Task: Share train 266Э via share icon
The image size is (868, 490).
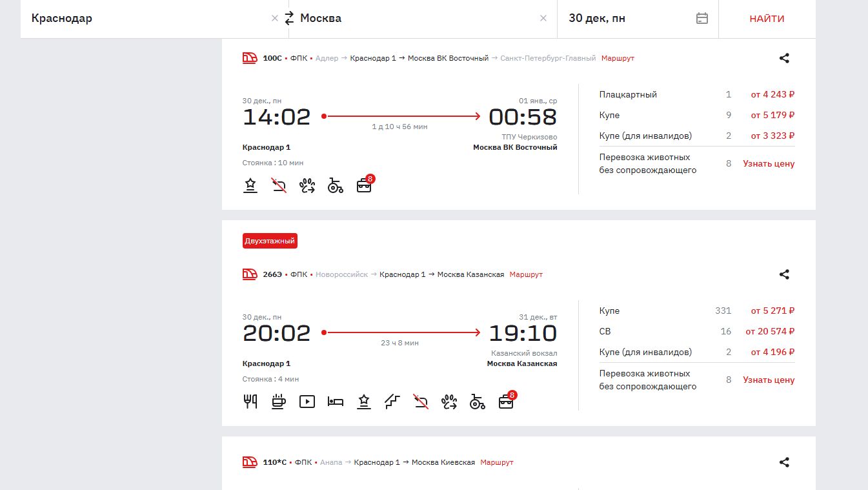Action: click(x=784, y=274)
